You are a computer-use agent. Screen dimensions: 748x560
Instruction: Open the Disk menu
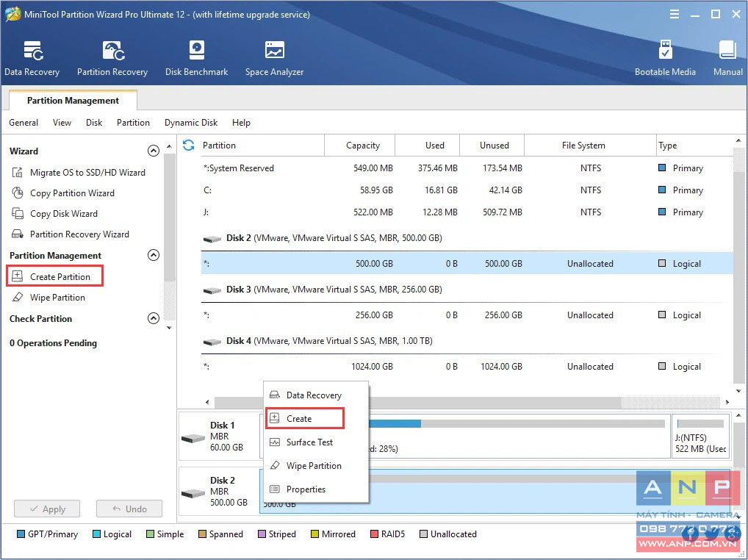pyautogui.click(x=94, y=123)
